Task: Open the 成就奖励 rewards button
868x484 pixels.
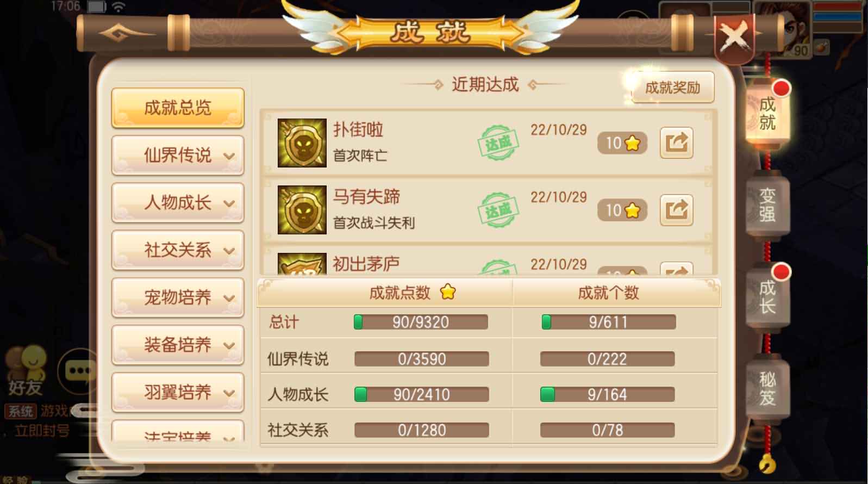Action: coord(672,88)
